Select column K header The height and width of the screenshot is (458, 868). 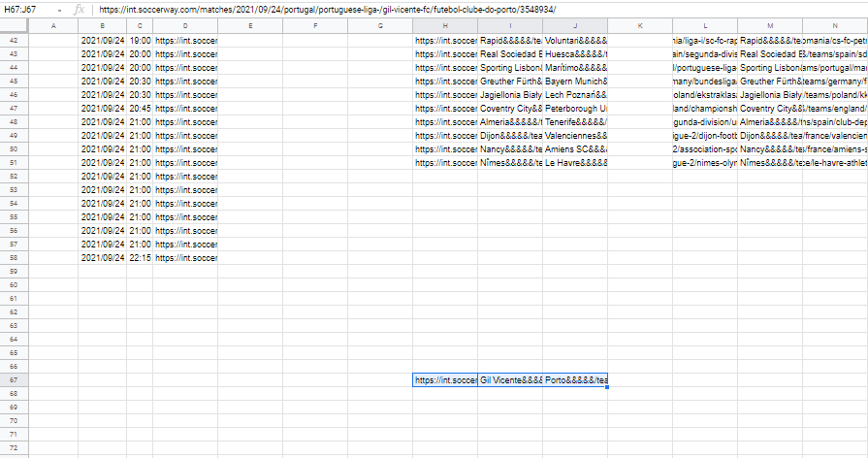coord(640,25)
